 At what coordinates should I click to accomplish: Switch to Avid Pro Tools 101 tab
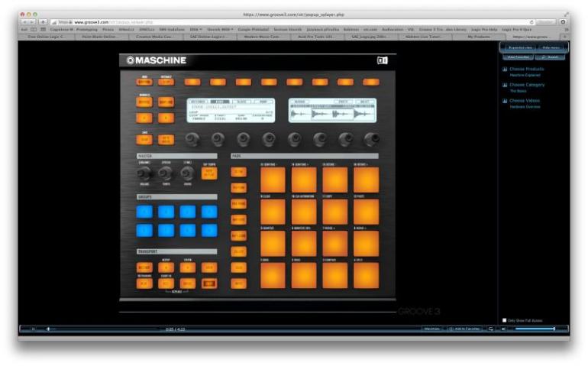tap(318, 37)
